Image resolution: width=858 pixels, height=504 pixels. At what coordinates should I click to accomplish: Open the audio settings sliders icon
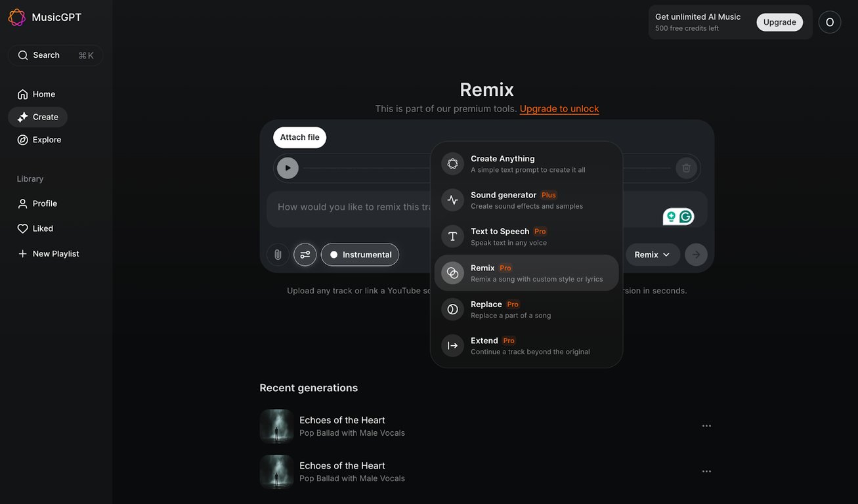[x=305, y=254]
